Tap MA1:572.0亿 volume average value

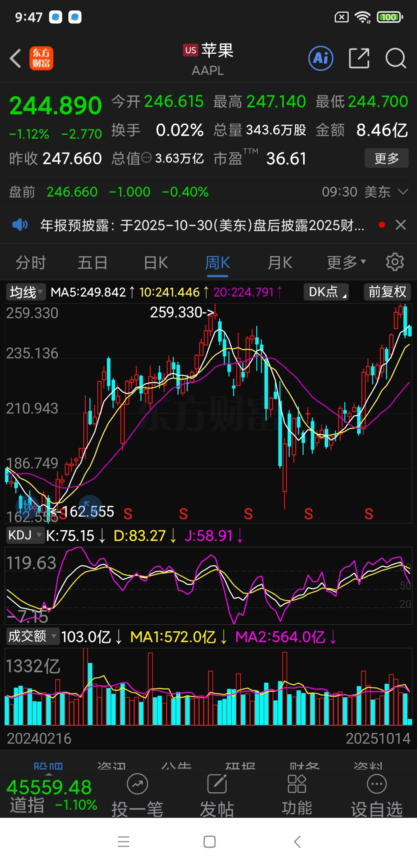(173, 637)
